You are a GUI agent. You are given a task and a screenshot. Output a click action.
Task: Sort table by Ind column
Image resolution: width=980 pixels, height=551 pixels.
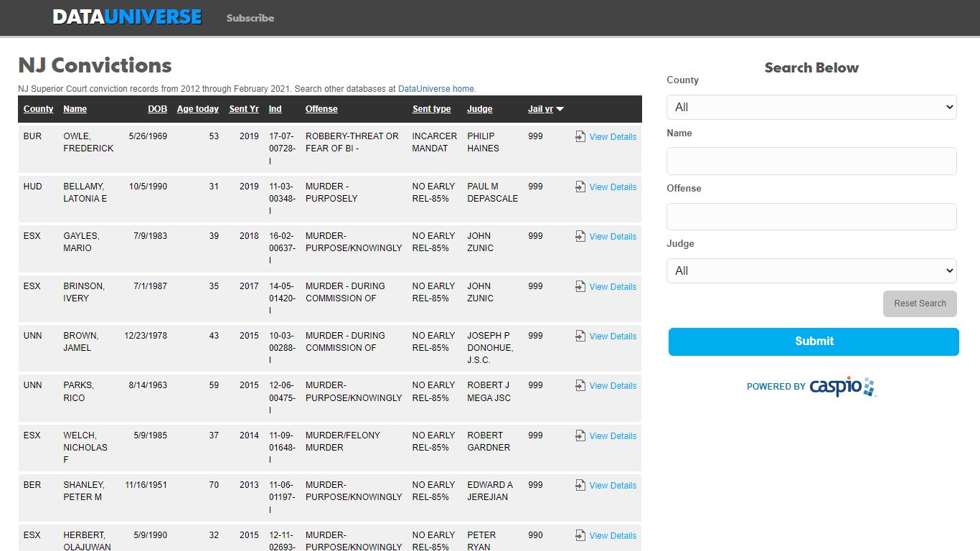click(275, 109)
